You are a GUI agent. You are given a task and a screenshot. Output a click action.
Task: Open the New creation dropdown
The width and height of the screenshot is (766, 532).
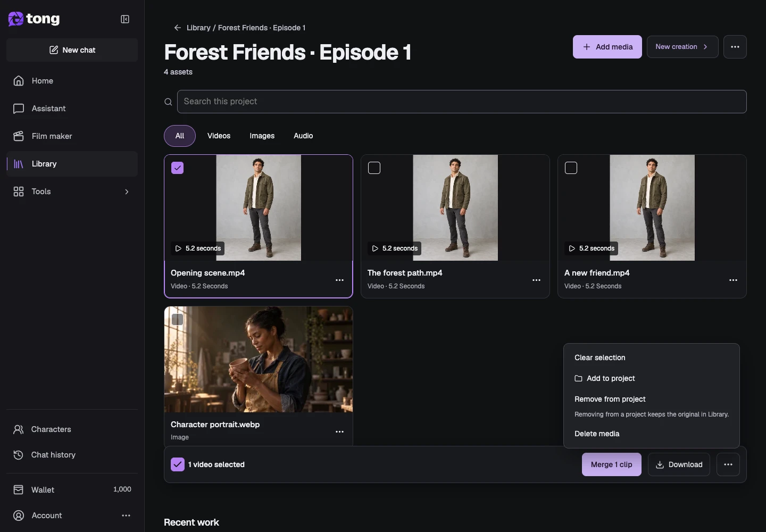pyautogui.click(x=682, y=47)
